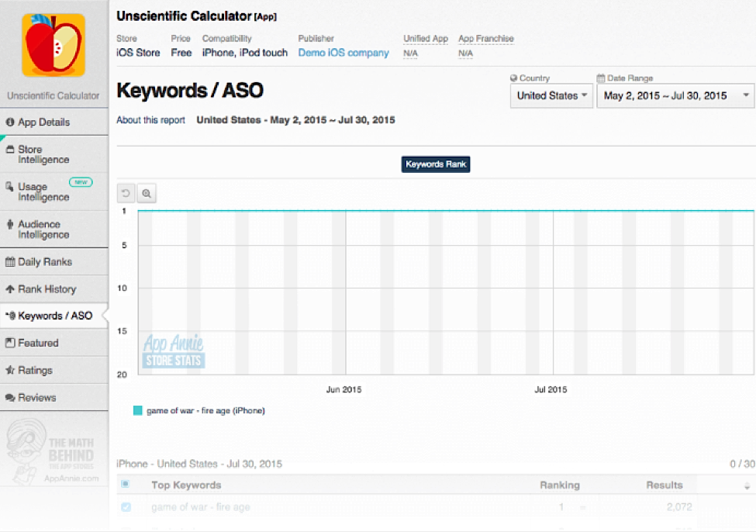This screenshot has width=756, height=532.
Task: Sort by Results column header
Action: 665,485
